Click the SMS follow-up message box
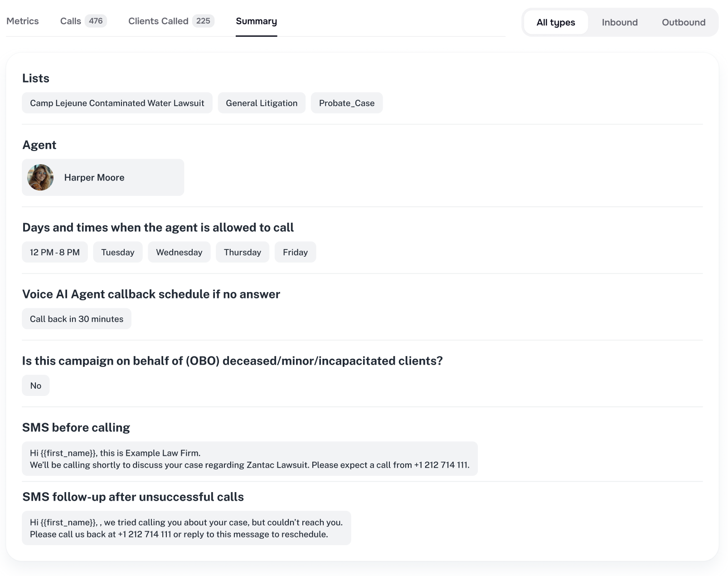 pyautogui.click(x=186, y=528)
